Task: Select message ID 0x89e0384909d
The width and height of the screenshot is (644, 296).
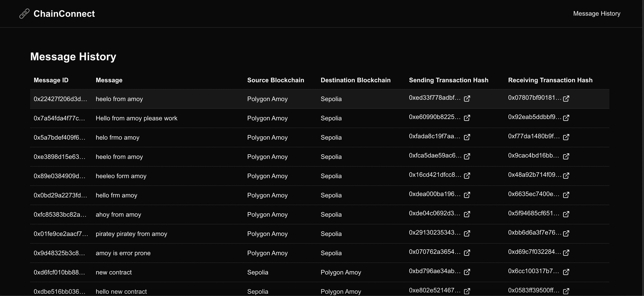Action: click(60, 176)
